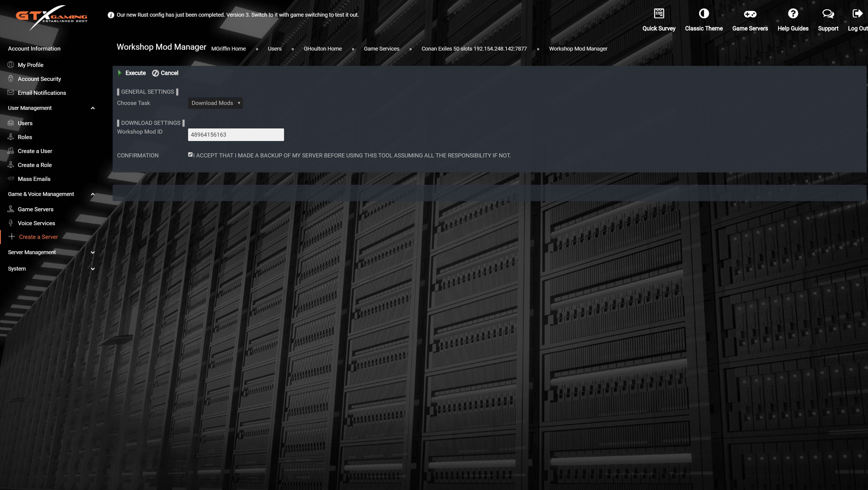Click the Create a Role icon
Screen dimensions: 868x490
[11, 165]
